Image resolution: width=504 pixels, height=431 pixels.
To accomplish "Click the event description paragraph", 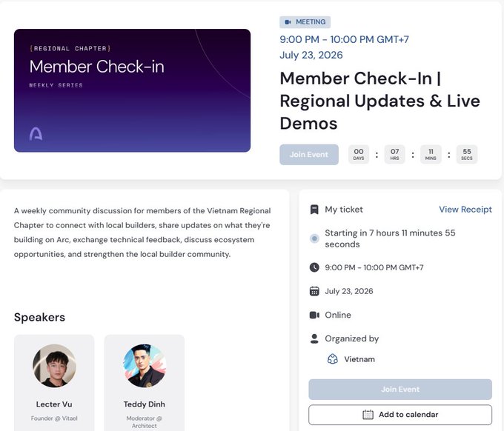I will pos(142,233).
